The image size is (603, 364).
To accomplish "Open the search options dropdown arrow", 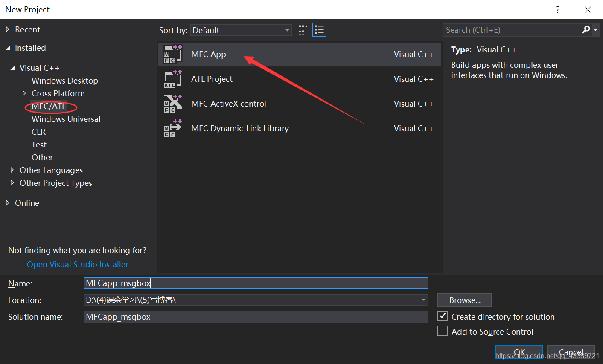I will [x=595, y=30].
